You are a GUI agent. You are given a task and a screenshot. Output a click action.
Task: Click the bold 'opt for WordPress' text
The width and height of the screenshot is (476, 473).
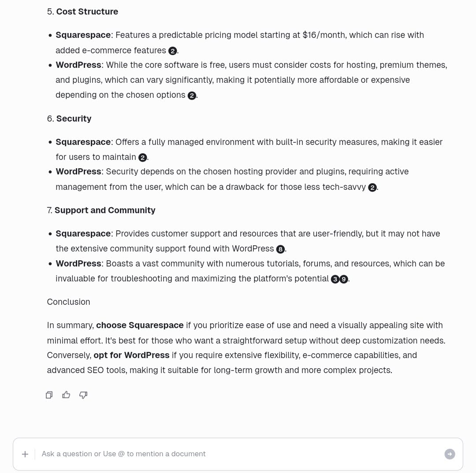(131, 355)
